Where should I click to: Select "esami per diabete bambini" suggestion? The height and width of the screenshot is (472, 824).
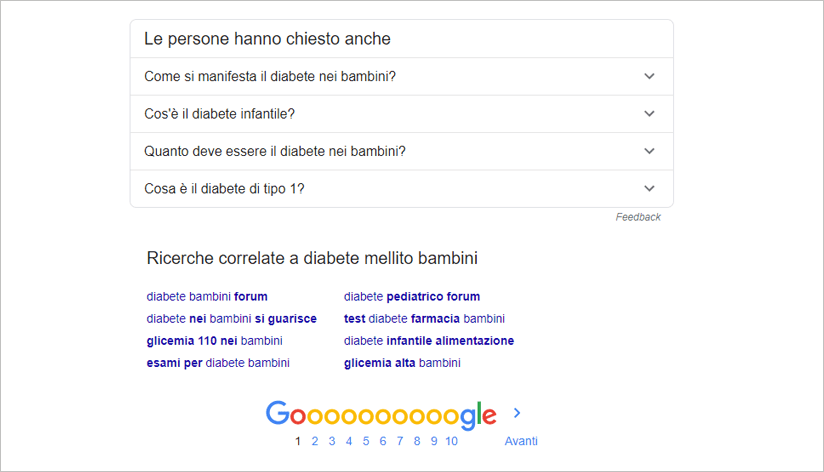(x=218, y=363)
